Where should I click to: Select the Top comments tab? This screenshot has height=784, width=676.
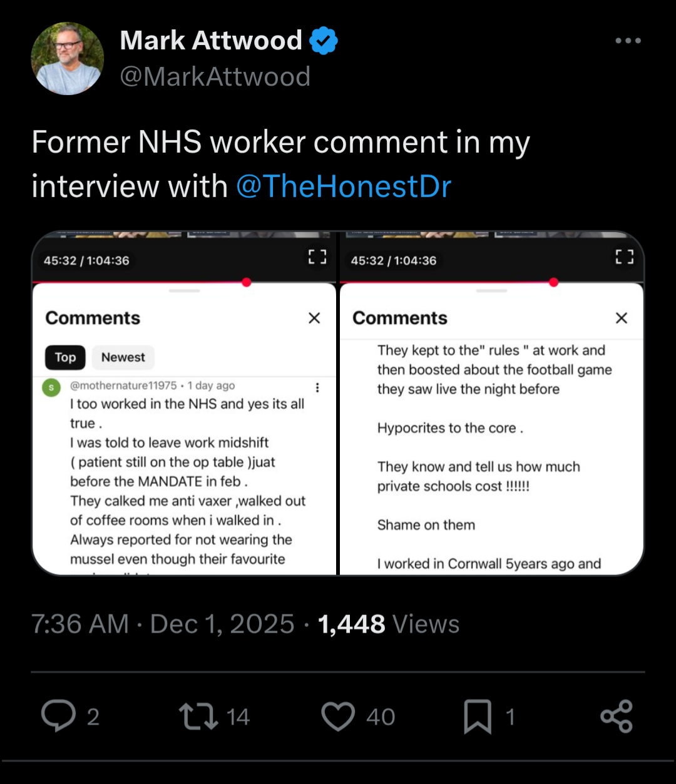[65, 357]
